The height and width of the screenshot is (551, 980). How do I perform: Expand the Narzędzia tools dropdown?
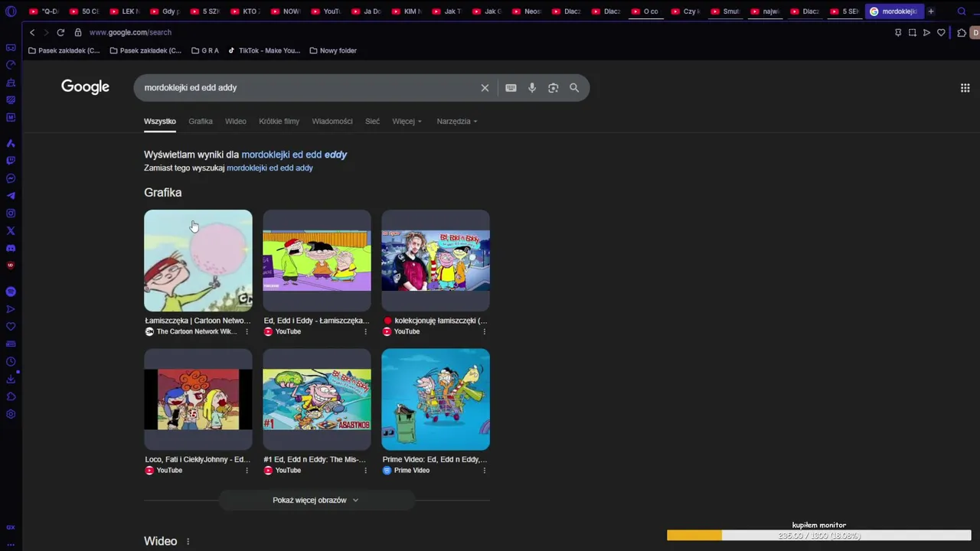457,121
